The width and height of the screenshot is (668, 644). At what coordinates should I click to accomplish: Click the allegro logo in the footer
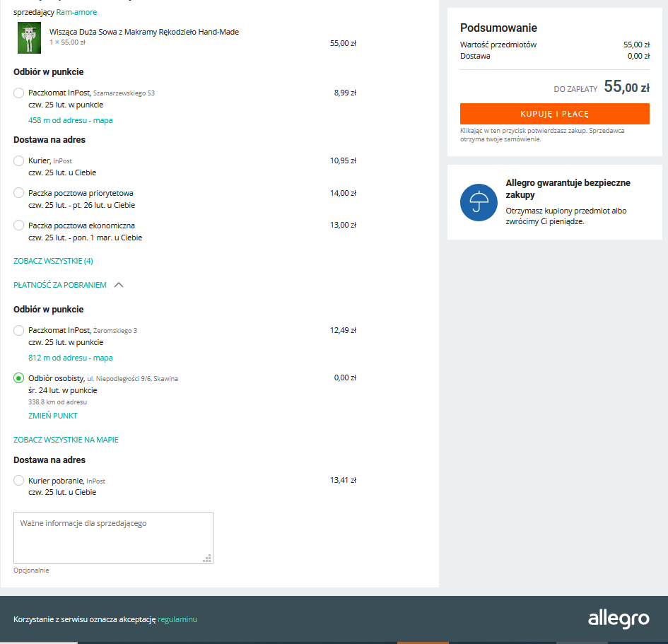coord(619,619)
